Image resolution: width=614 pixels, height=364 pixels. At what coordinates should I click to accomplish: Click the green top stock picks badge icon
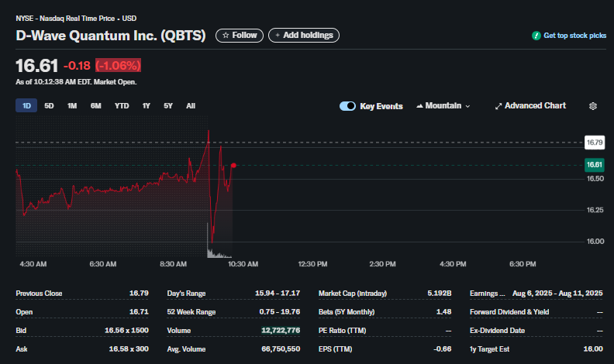click(536, 36)
